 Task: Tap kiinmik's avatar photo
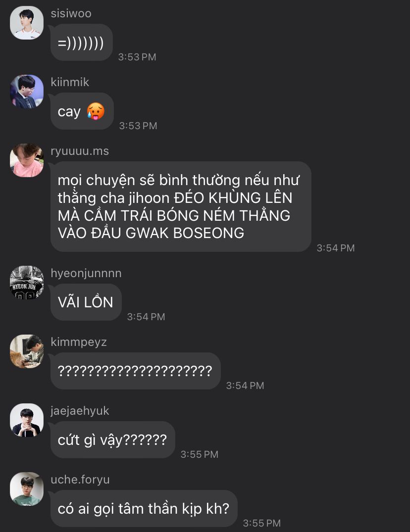(27, 92)
